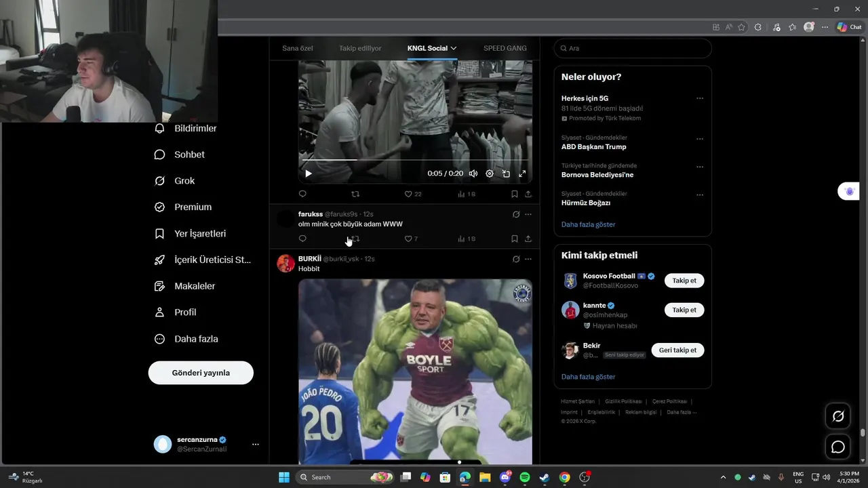
Task: Open Yer İşaretleri bookmarks
Action: point(191,233)
